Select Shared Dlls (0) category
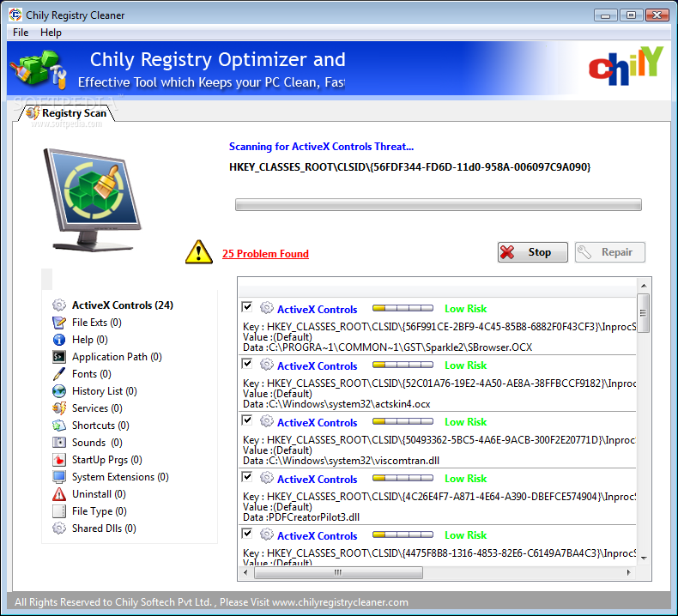The width and height of the screenshot is (678, 616). coord(104,528)
